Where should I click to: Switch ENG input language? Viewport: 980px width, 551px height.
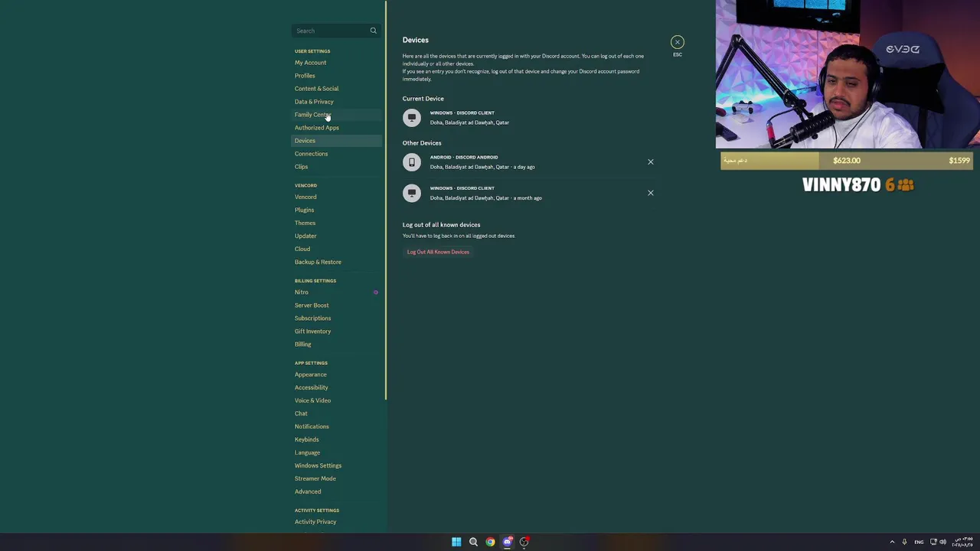pos(919,542)
